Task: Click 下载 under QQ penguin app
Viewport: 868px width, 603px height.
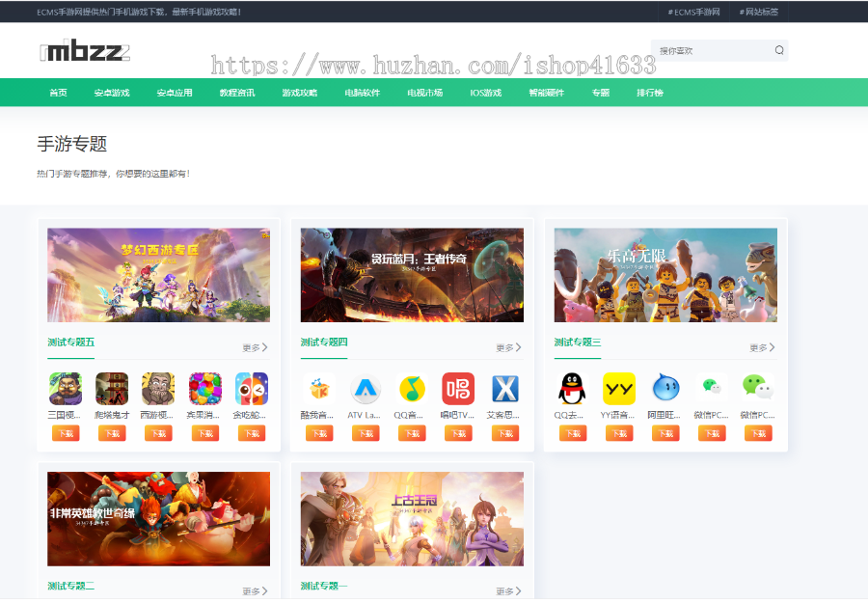Action: (x=572, y=433)
